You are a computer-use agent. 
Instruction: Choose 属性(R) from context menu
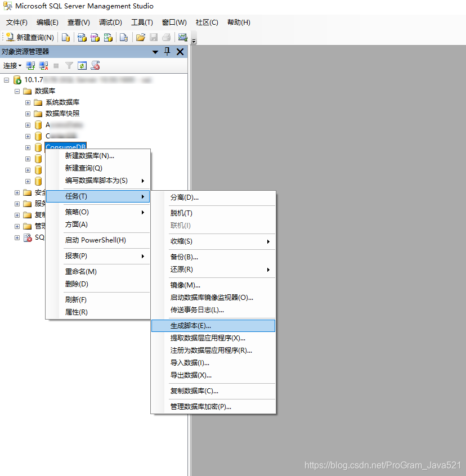[x=98, y=312]
